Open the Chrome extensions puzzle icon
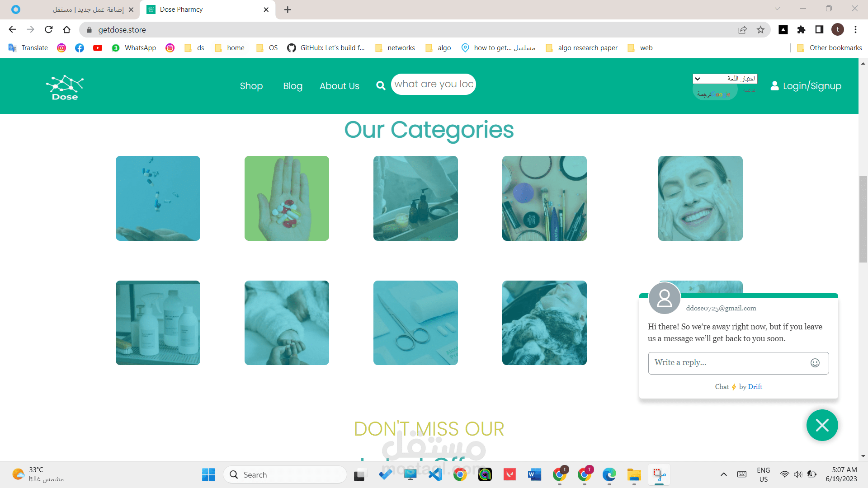Image resolution: width=868 pixels, height=488 pixels. point(801,30)
